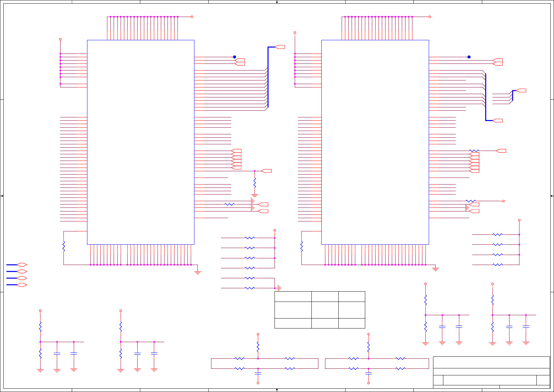Select port atop the left IC's blue bus

pos(280,47)
